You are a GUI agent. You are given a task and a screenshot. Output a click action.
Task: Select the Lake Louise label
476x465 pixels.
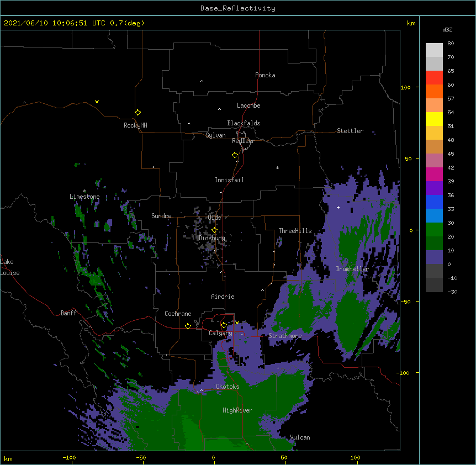(x=10, y=267)
